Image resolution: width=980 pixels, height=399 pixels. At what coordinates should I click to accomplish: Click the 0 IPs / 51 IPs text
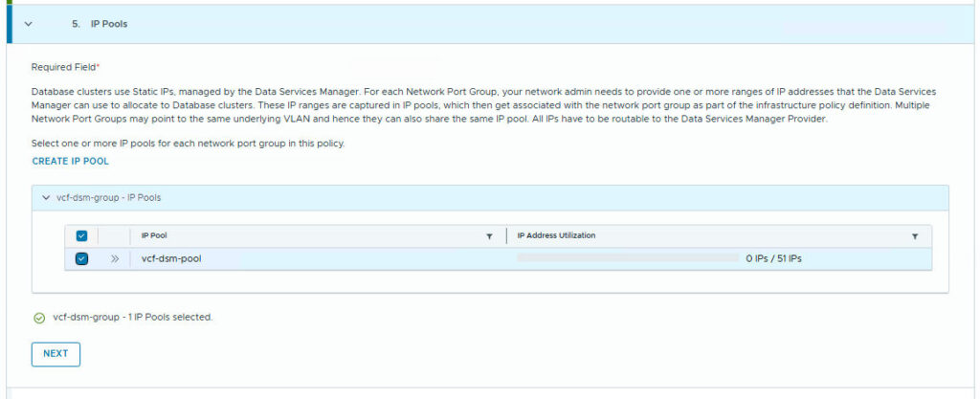(x=773, y=258)
